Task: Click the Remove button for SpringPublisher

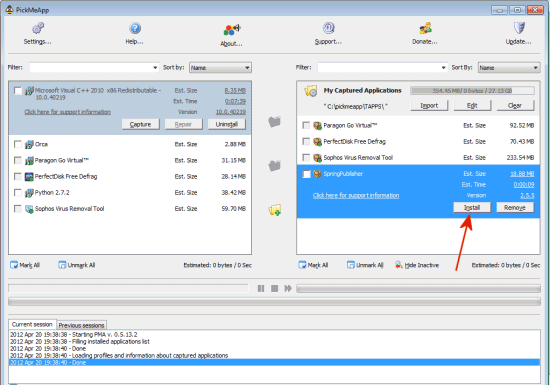Action: [515, 208]
